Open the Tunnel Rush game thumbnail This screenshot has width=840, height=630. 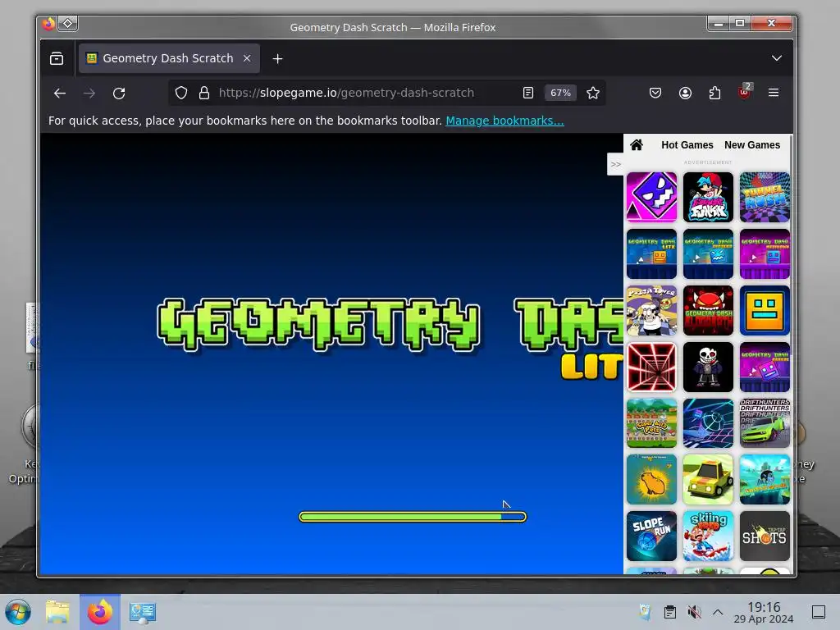[x=765, y=197]
